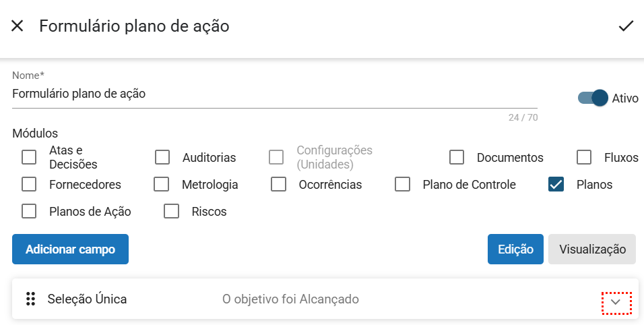
Task: Enable the Auditorias module checkbox
Action: [162, 157]
